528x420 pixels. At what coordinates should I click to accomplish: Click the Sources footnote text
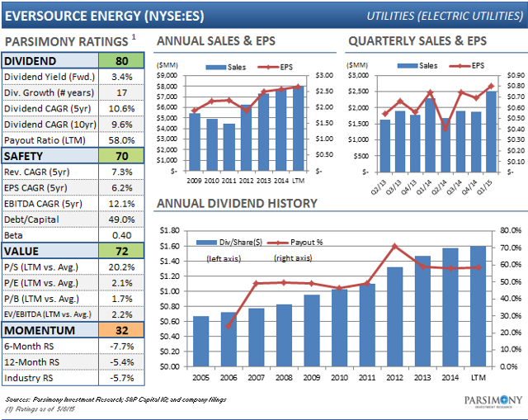tap(115, 399)
